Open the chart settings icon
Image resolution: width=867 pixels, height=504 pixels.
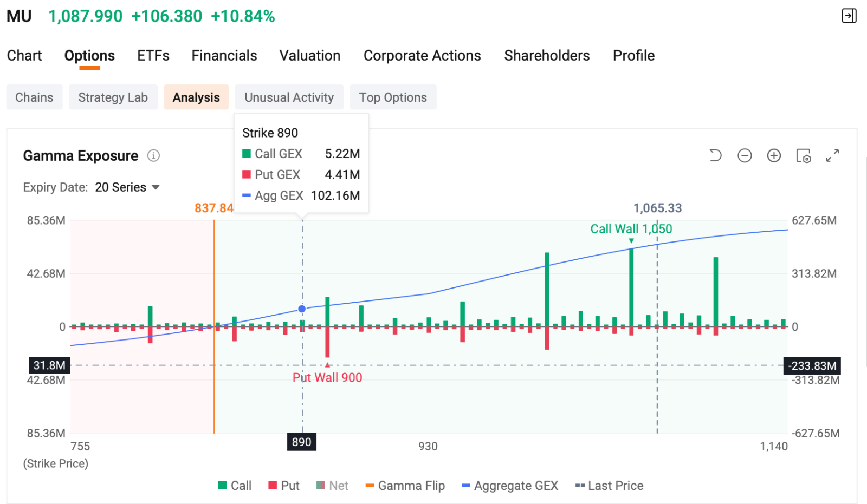pos(803,156)
